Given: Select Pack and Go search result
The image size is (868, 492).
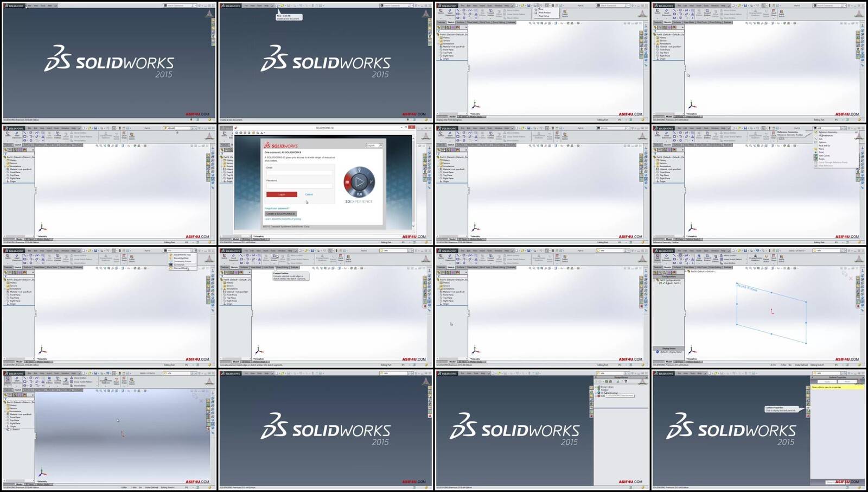Looking at the screenshot, I should [825, 146].
